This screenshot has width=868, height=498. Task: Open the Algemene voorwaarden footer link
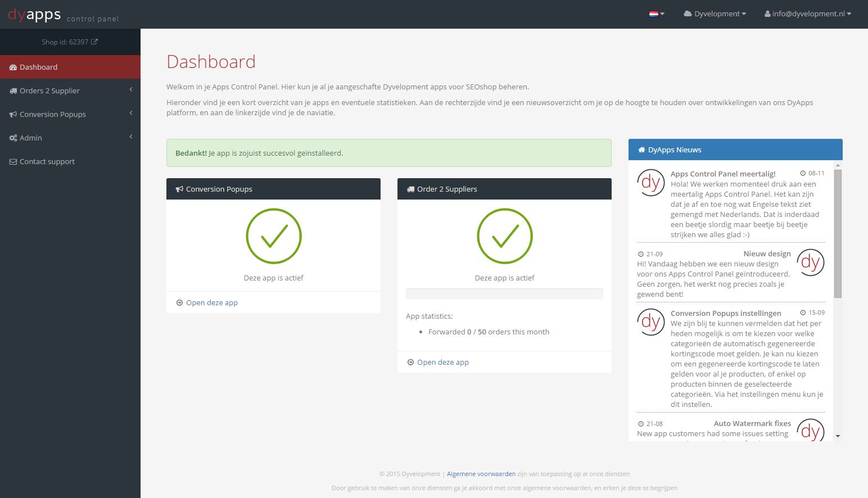(481, 474)
